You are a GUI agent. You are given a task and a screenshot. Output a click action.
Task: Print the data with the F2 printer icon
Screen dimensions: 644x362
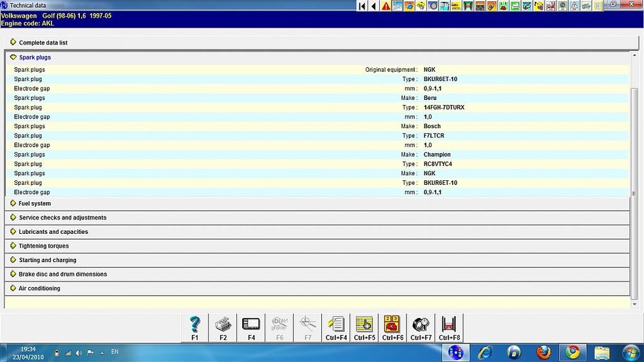click(x=223, y=328)
